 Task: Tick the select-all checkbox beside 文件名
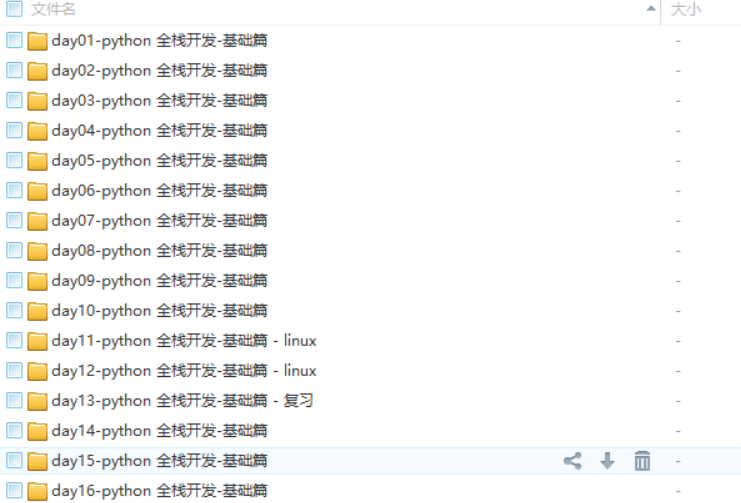(x=14, y=9)
